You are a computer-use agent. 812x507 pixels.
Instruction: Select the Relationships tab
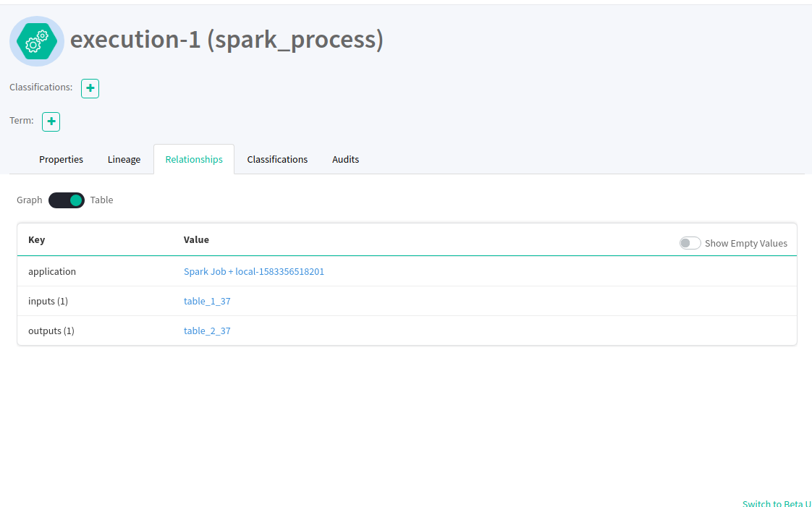coord(194,159)
